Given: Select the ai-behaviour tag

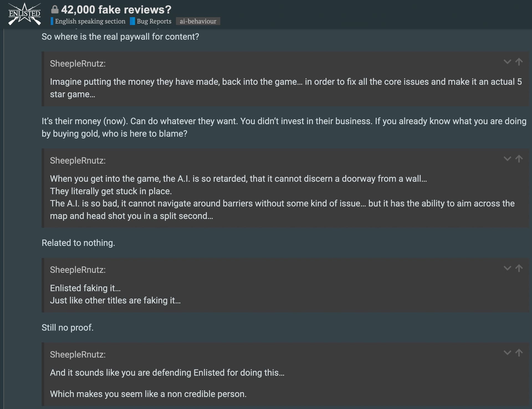Looking at the screenshot, I should 198,21.
